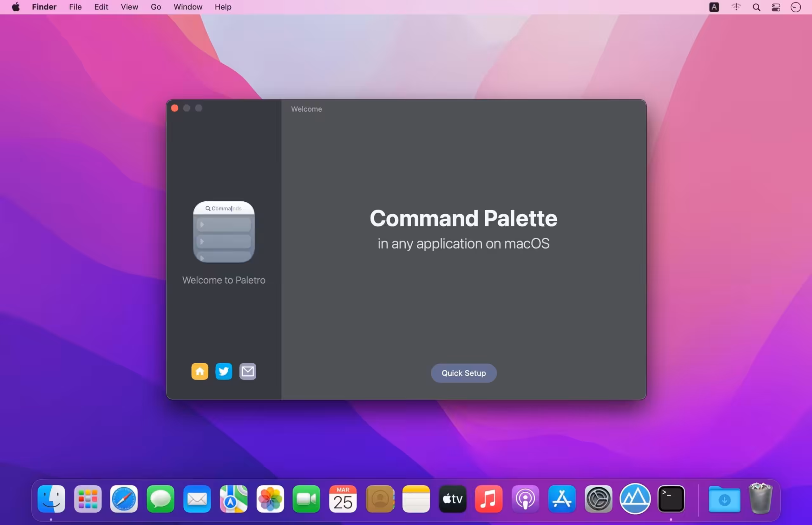The width and height of the screenshot is (812, 525).
Task: Open the Help menu
Action: [223, 7]
